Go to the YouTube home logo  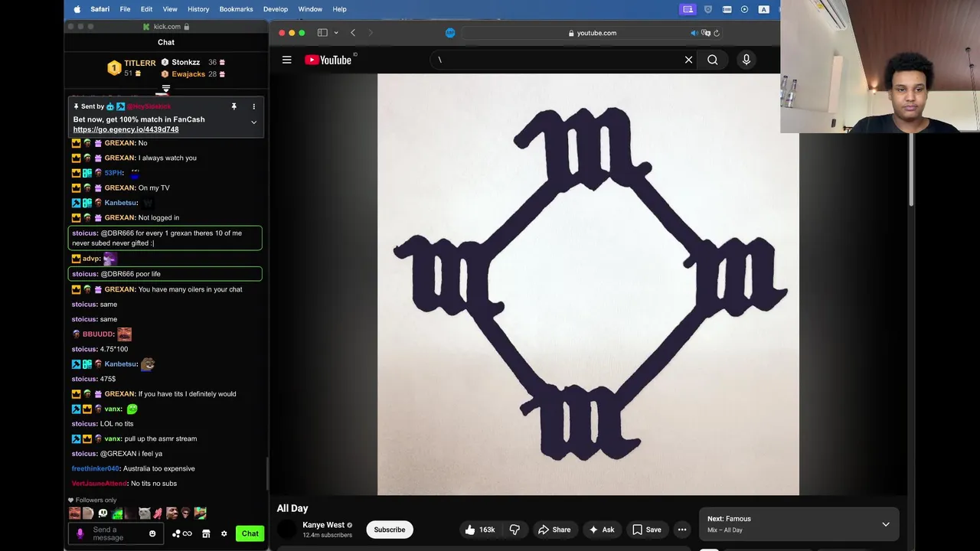click(328, 60)
